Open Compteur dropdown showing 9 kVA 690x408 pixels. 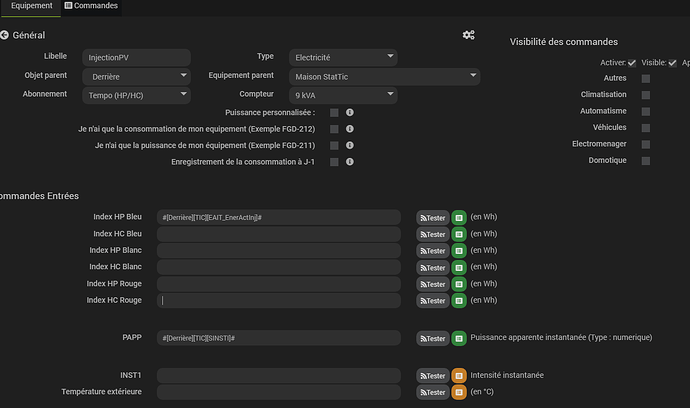pos(343,95)
